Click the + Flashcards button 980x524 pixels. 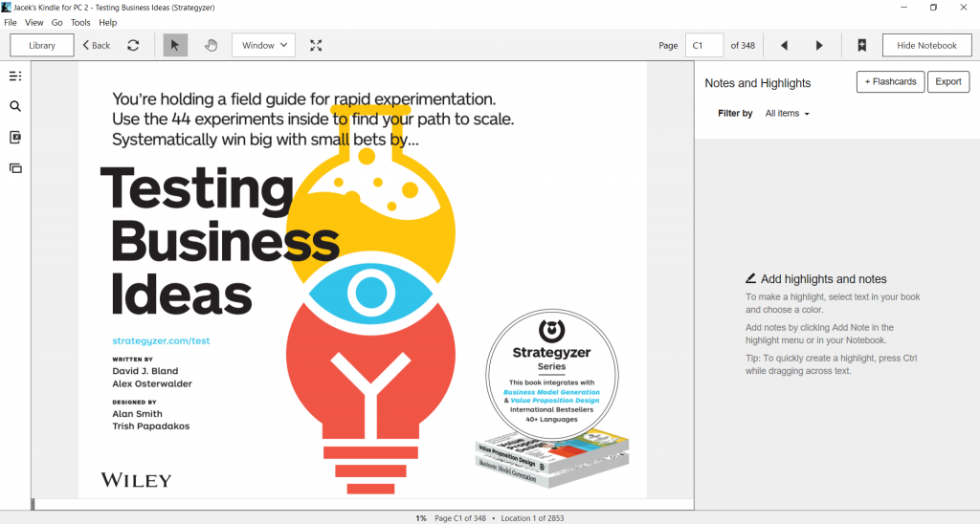point(891,82)
